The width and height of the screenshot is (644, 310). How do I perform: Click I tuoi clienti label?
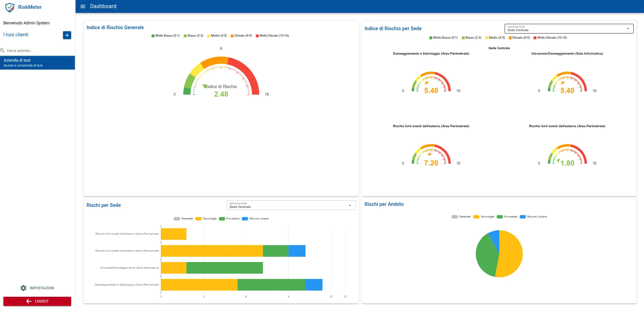click(16, 35)
